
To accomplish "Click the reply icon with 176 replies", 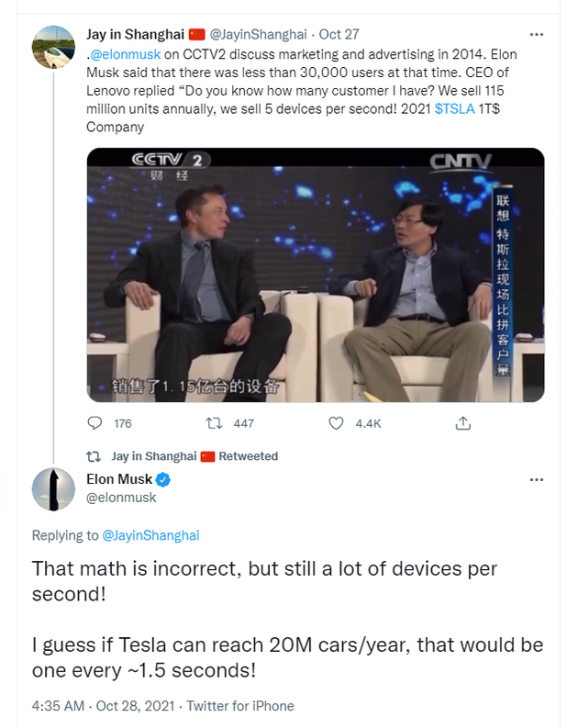I will click(94, 423).
